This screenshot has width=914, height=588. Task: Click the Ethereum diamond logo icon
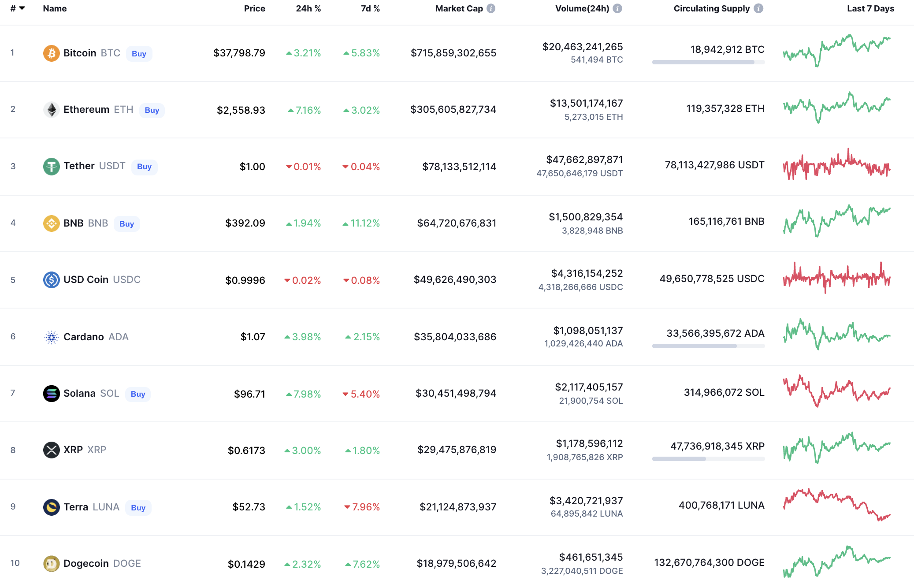click(51, 110)
